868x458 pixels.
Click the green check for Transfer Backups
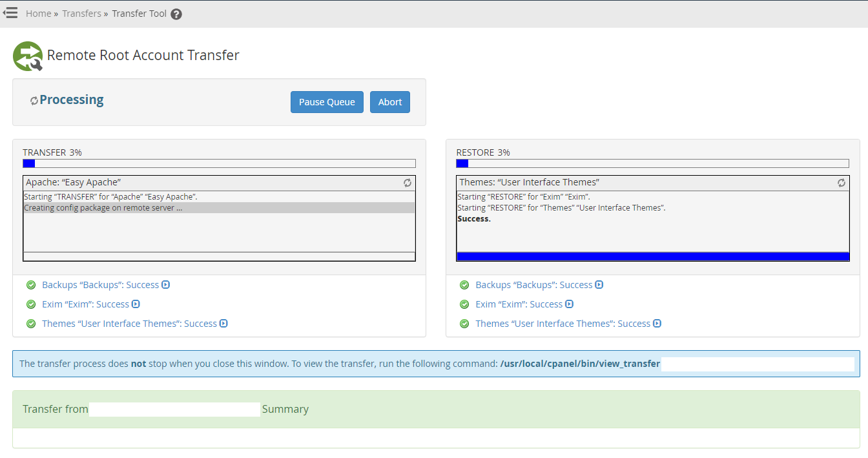31,285
